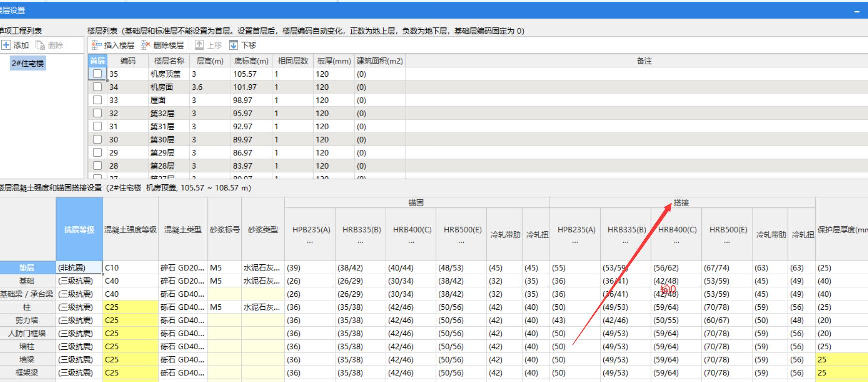
Task: Click 板厚 cell 120 of floor 28
Action: pyautogui.click(x=334, y=166)
